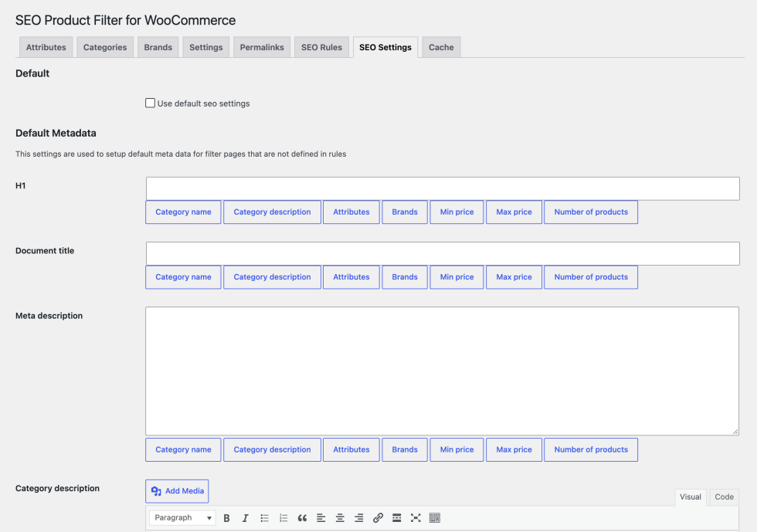Toggle italic formatting in editor toolbar

click(x=246, y=518)
